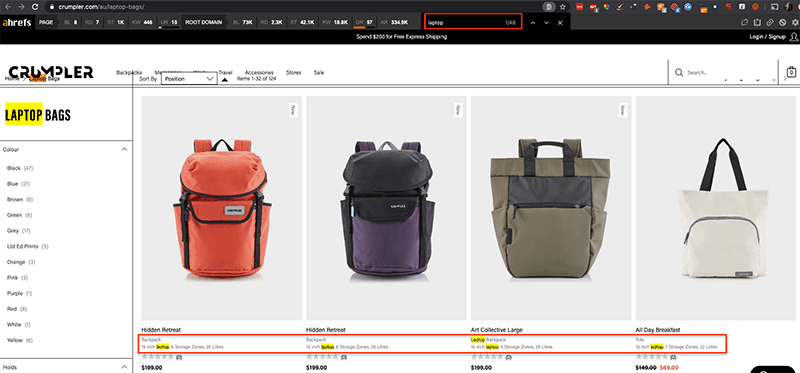
Task: Click Ahrefs ROOT DOMAIN label
Action: [204, 22]
